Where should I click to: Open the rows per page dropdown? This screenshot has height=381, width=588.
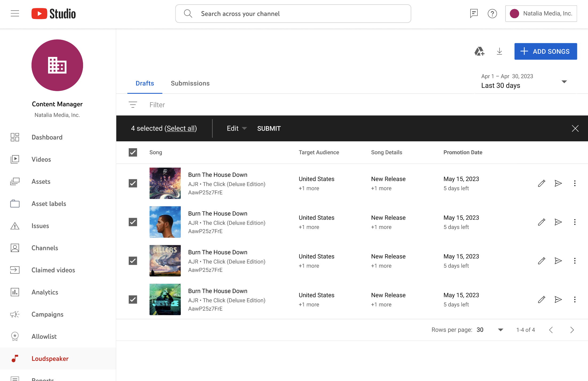pyautogui.click(x=500, y=330)
